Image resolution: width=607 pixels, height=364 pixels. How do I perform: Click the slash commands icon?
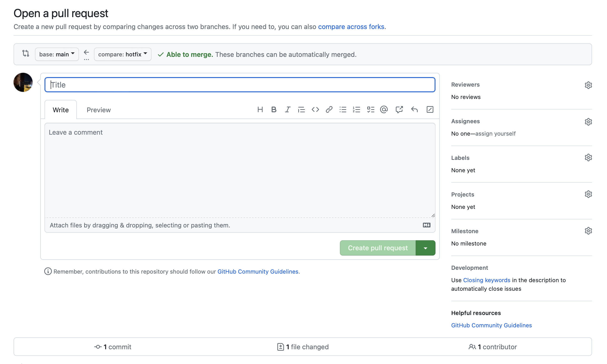coord(430,109)
